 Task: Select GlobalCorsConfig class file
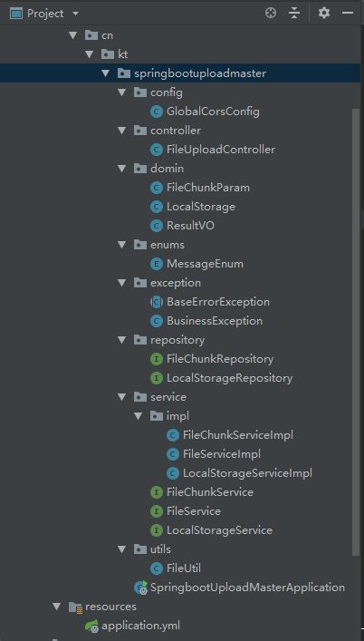point(213,112)
